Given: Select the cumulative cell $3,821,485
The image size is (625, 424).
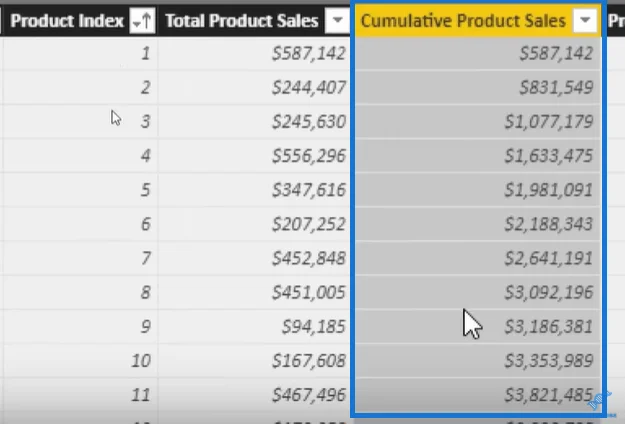Looking at the screenshot, I should (x=478, y=395).
